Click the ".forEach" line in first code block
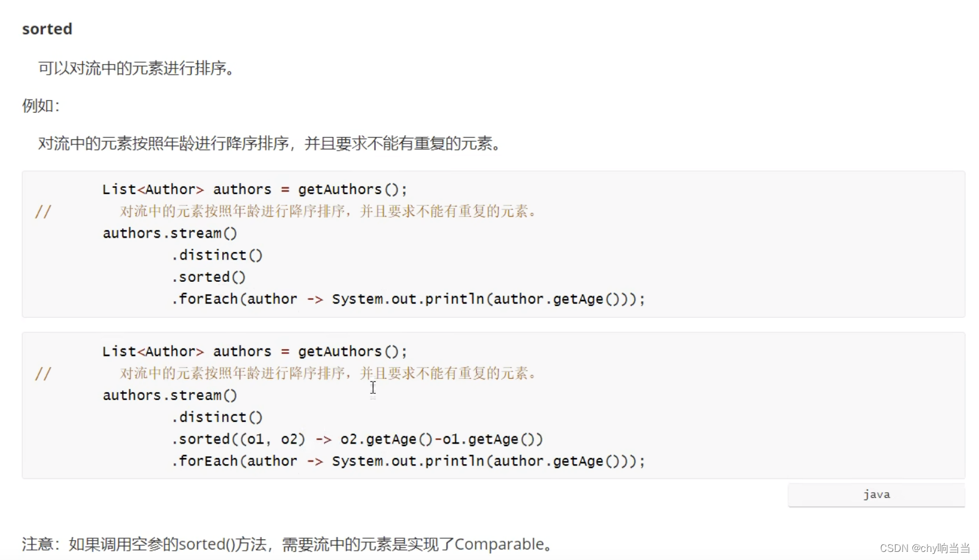Viewport: 979px width, 560px height. pos(408,299)
